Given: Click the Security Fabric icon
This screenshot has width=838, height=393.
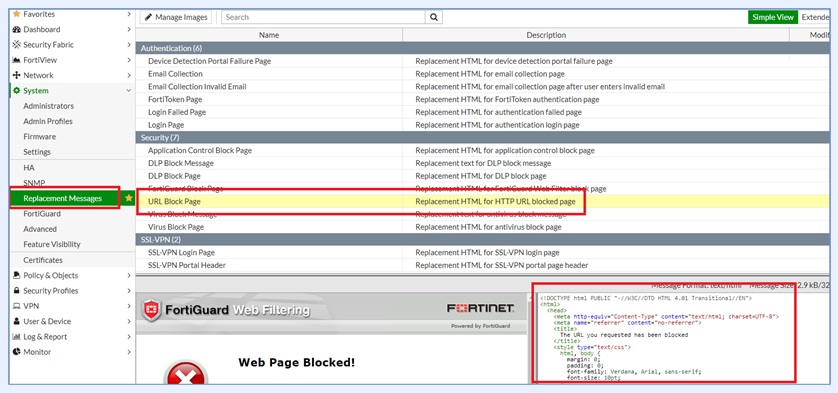Looking at the screenshot, I should [16, 44].
